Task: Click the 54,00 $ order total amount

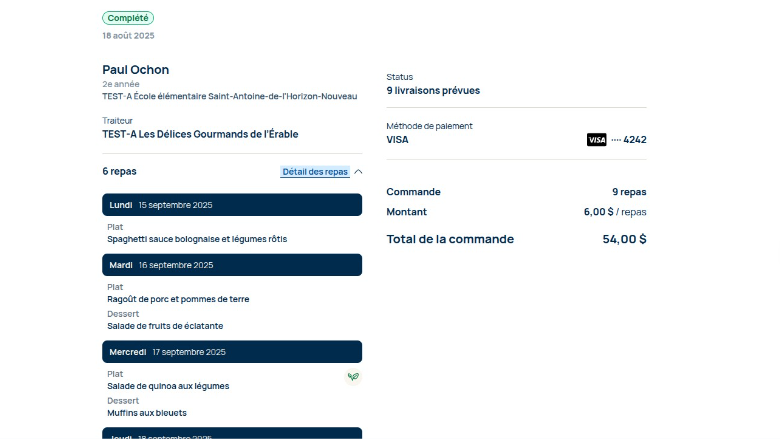Action: point(624,239)
